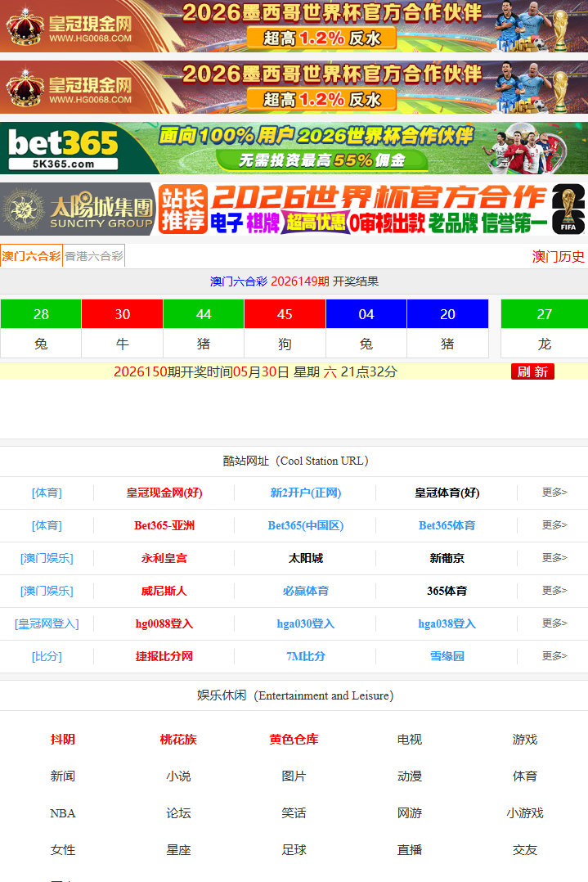Select the red ball number 45
This screenshot has width=588, height=882.
pyautogui.click(x=285, y=314)
